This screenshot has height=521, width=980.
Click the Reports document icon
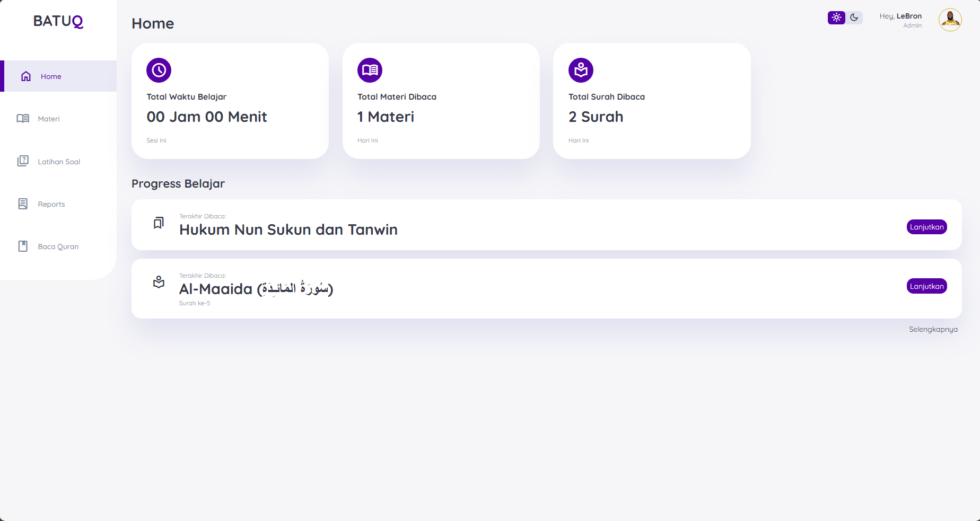tap(23, 204)
